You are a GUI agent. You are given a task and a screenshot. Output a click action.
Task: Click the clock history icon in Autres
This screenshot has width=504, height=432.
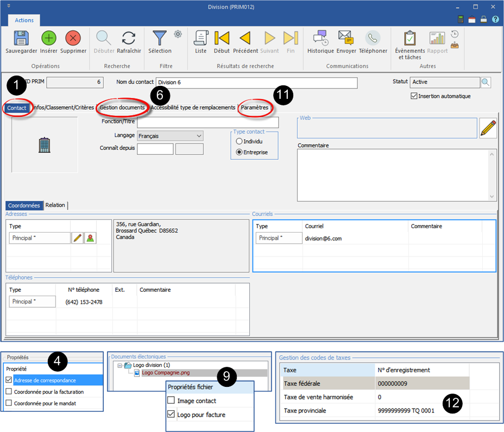pyautogui.click(x=455, y=34)
